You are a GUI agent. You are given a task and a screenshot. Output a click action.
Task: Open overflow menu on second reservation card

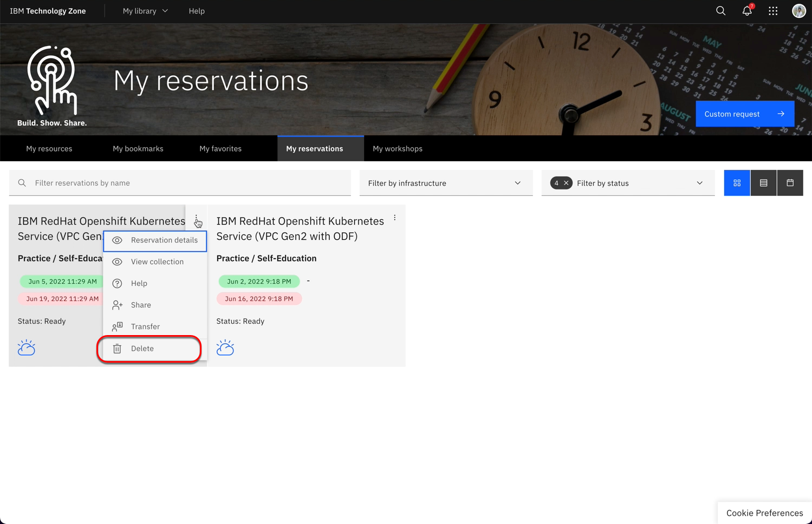[395, 218]
